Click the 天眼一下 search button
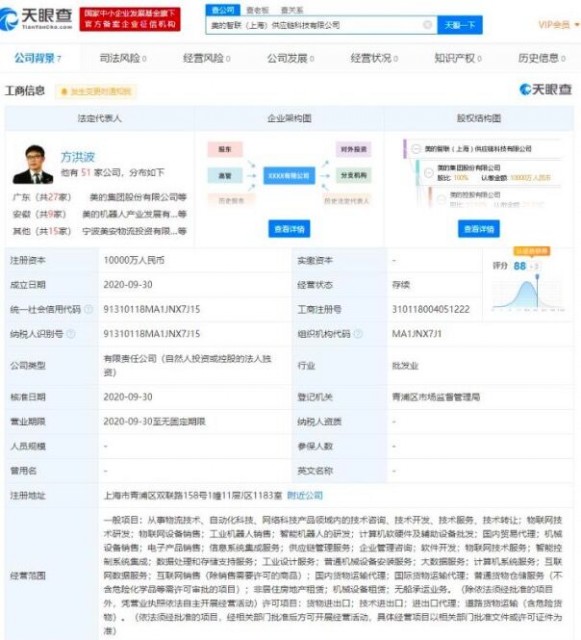The width and height of the screenshot is (581, 640). click(460, 25)
